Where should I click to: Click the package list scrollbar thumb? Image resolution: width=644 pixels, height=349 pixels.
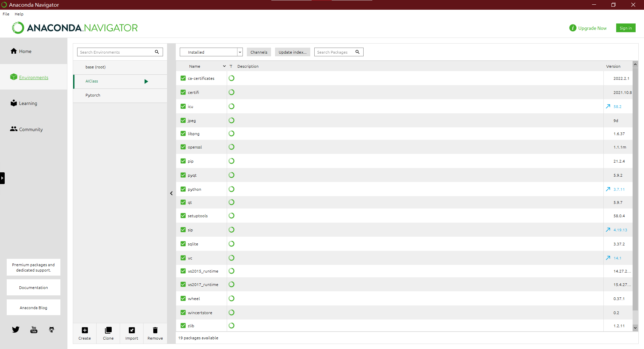[x=635, y=189]
